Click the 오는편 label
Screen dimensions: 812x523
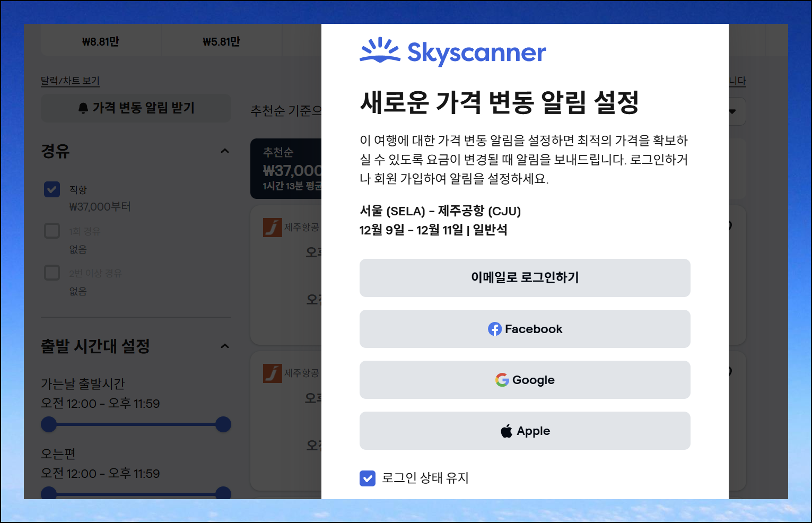[x=58, y=454]
